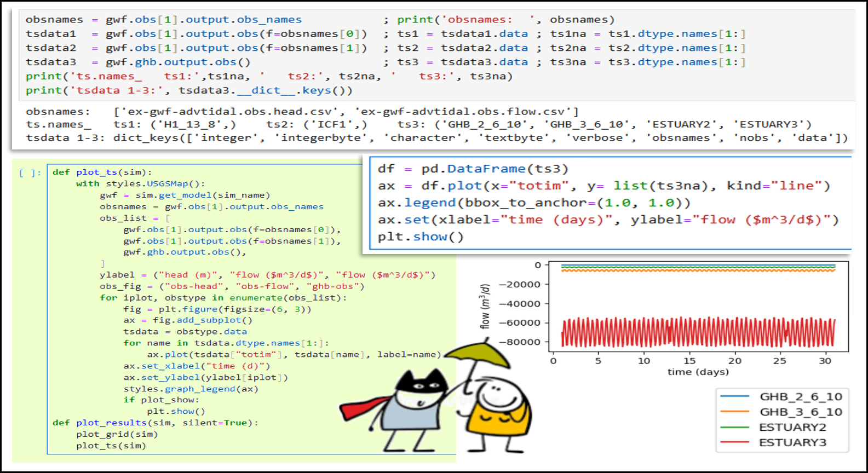This screenshot has height=473, width=868.
Task: Click 'for name in tsdata.dtype.names[1:]:' line
Action: tap(226, 343)
